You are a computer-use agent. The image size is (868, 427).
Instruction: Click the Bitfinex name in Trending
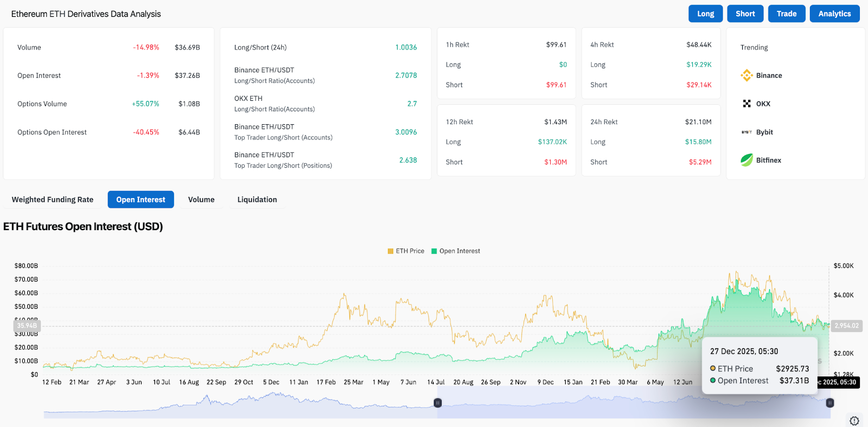(x=769, y=160)
